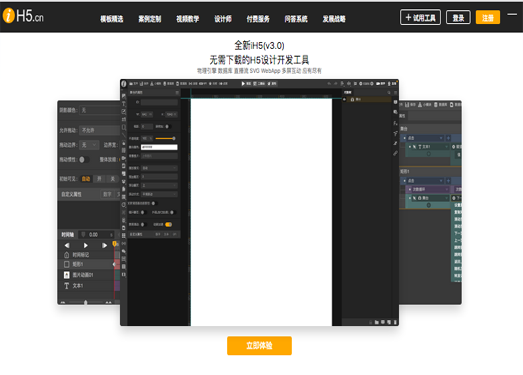The image size is (523, 375).
Task: Click the +试用工具 button
Action: [420, 17]
